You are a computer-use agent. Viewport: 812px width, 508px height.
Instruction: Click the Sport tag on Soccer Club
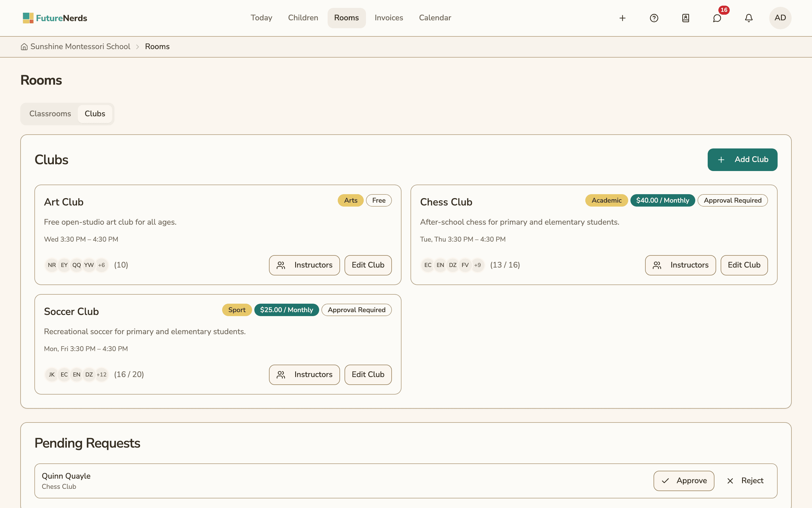click(x=237, y=310)
